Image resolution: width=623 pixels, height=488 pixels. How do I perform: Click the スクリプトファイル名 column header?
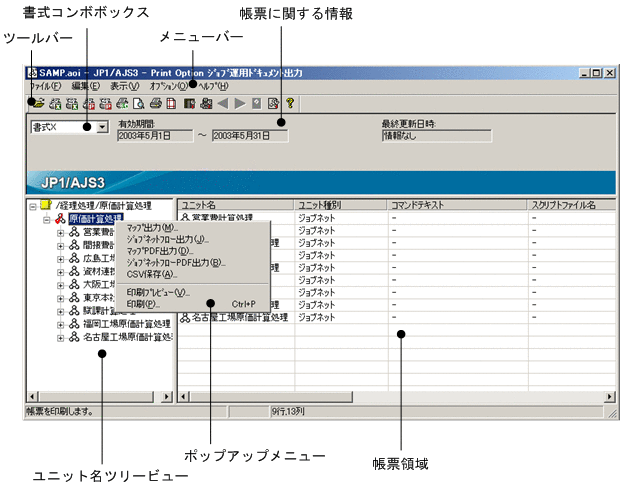(572, 205)
